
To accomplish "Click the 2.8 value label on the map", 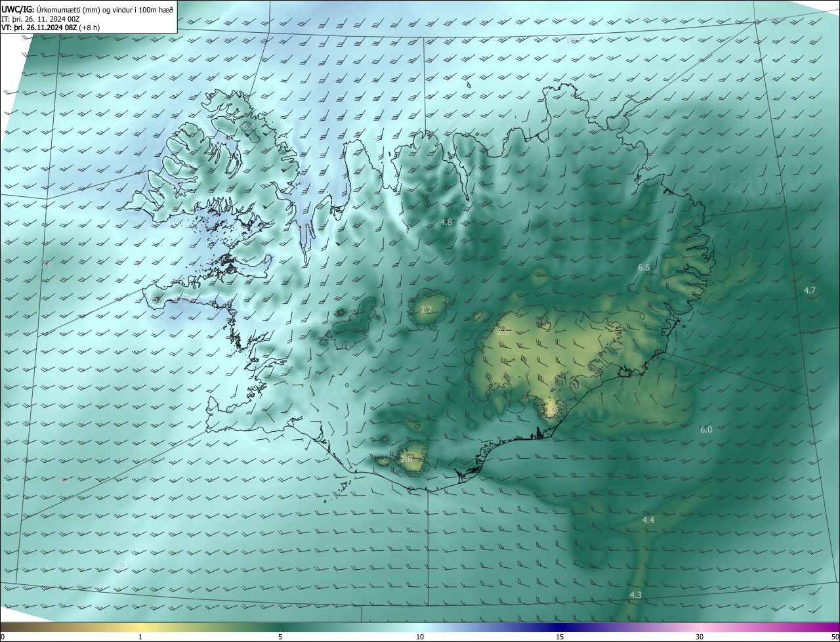I will [x=406, y=460].
